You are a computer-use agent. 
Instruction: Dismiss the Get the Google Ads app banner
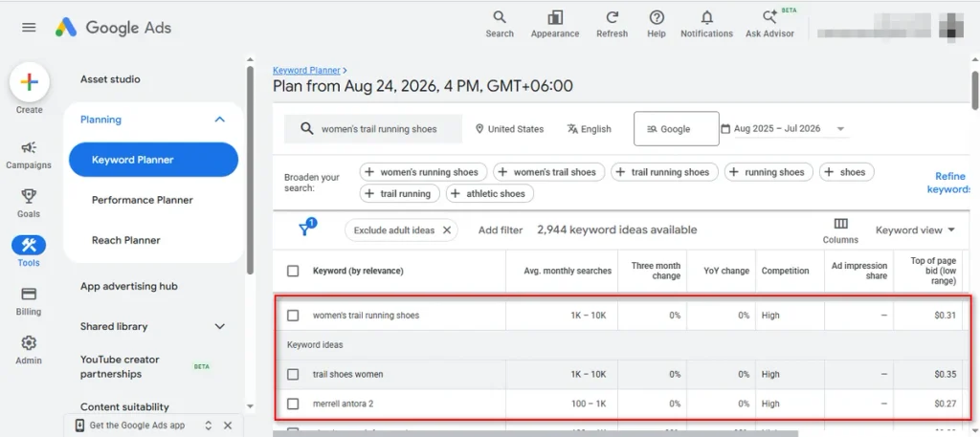pyautogui.click(x=228, y=426)
